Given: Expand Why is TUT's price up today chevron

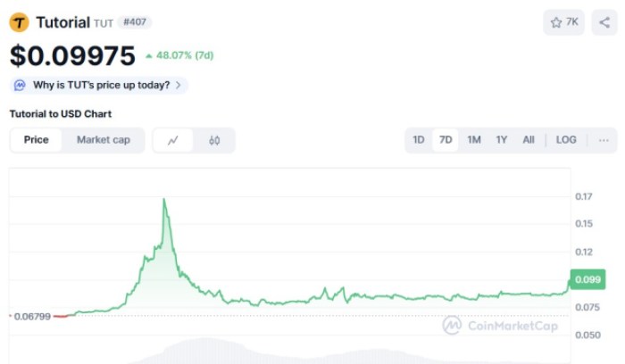Looking at the screenshot, I should coord(179,86).
